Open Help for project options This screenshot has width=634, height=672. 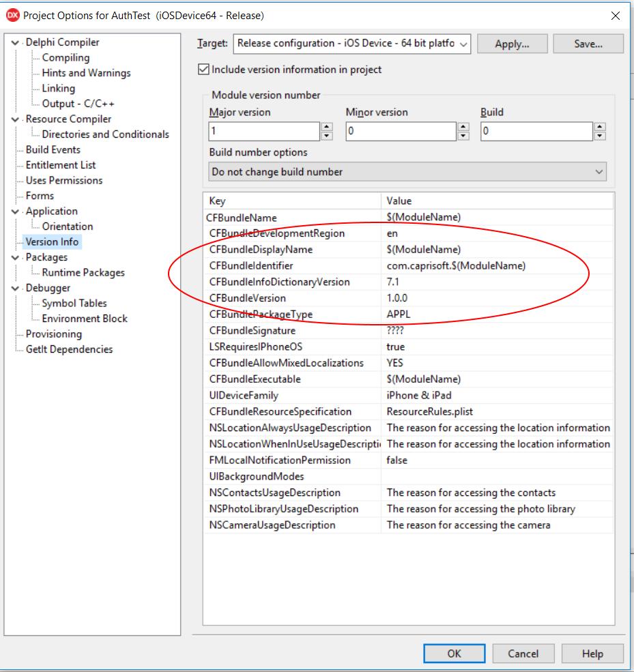(x=592, y=654)
